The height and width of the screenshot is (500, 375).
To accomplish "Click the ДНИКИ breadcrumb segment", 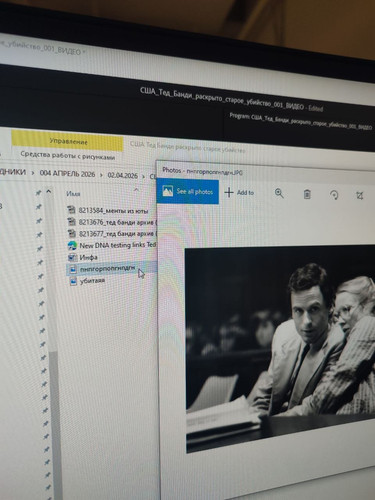I will click(13, 172).
